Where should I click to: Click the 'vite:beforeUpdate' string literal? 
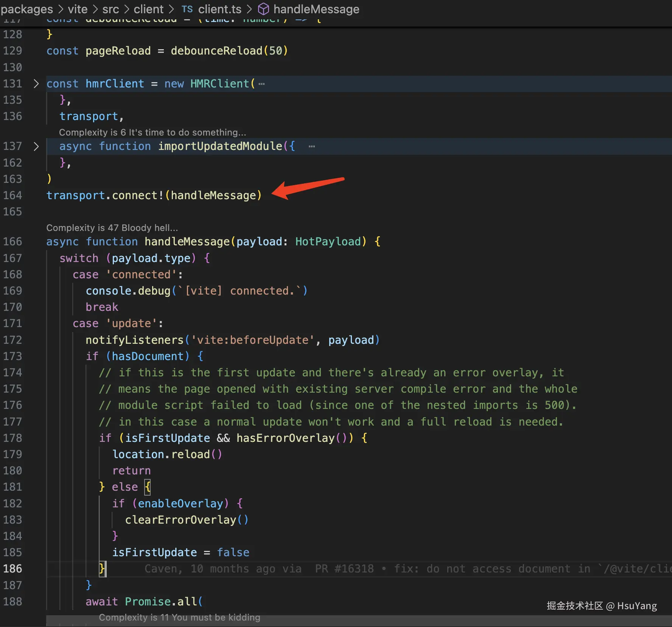pos(253,340)
